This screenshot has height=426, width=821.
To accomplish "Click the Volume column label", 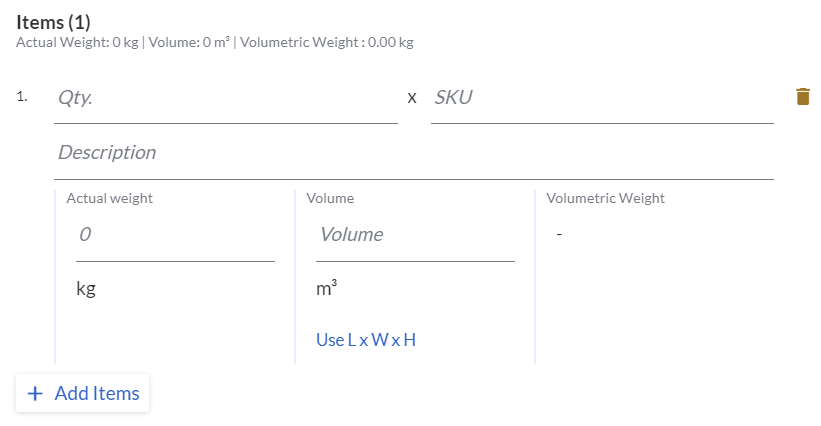I will [x=330, y=198].
